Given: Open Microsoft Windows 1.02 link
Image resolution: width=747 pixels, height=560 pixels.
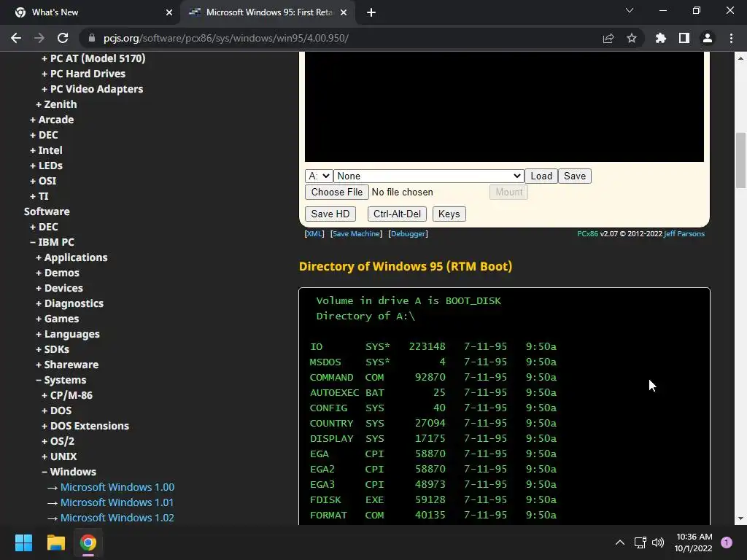Looking at the screenshot, I should pyautogui.click(x=117, y=518).
